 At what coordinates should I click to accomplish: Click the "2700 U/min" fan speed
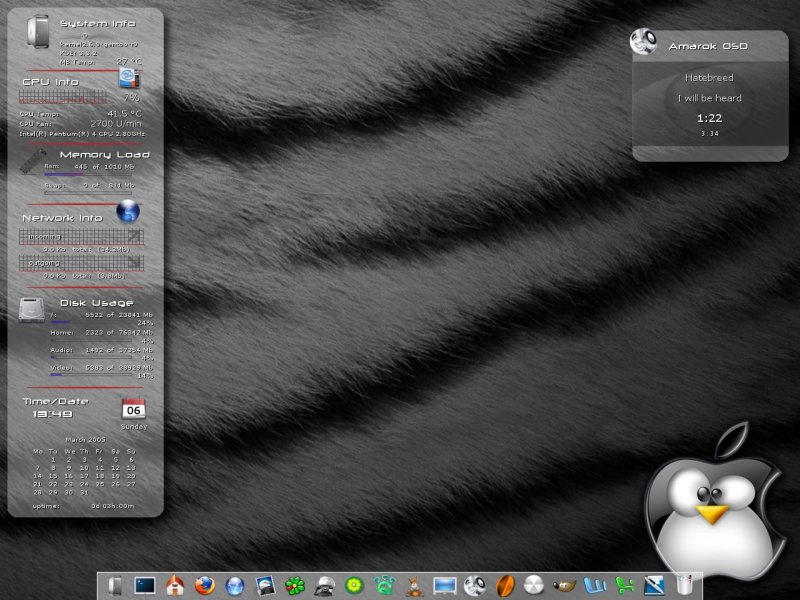(x=116, y=123)
